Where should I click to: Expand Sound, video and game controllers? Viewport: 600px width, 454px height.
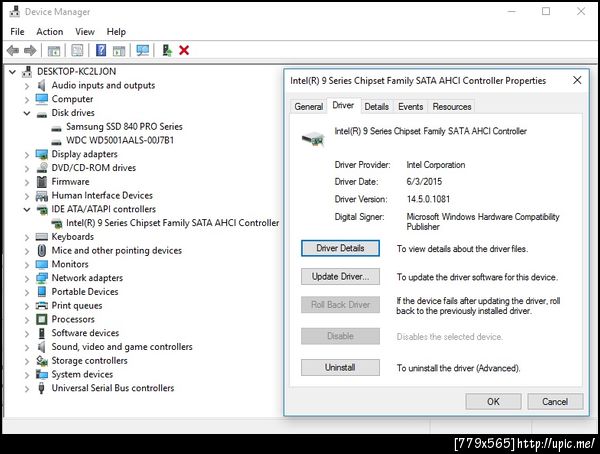[27, 348]
